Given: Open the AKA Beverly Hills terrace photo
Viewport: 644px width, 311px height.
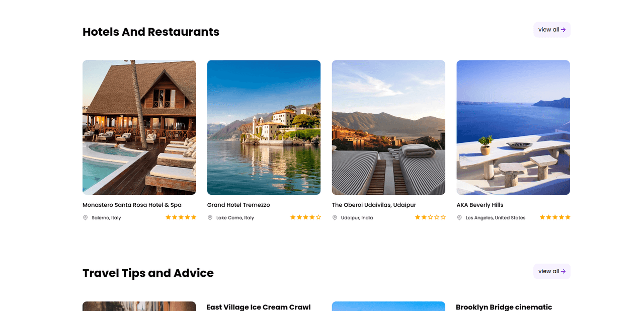Looking at the screenshot, I should 514,127.
